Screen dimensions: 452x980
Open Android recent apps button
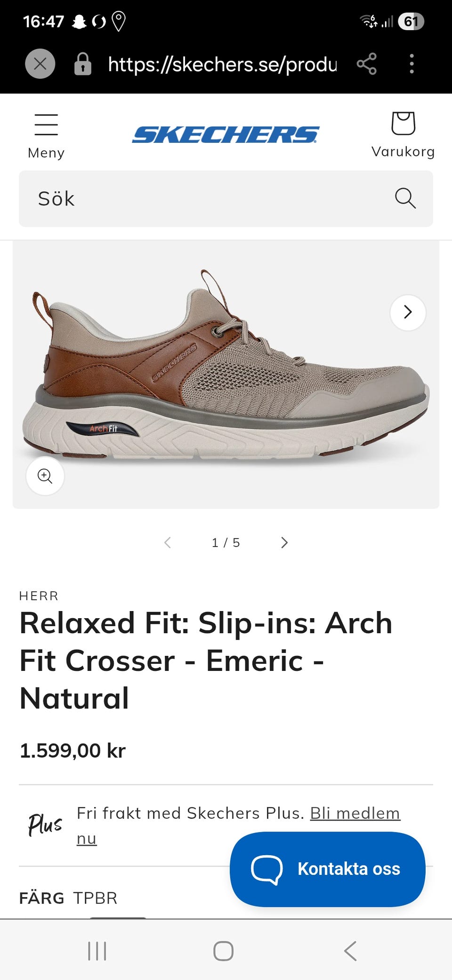point(97,951)
